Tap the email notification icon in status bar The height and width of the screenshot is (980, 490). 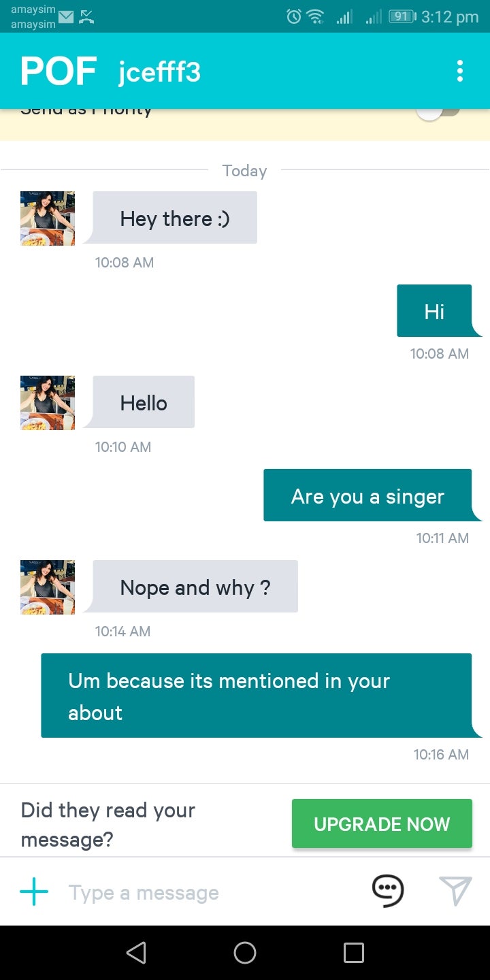[66, 17]
